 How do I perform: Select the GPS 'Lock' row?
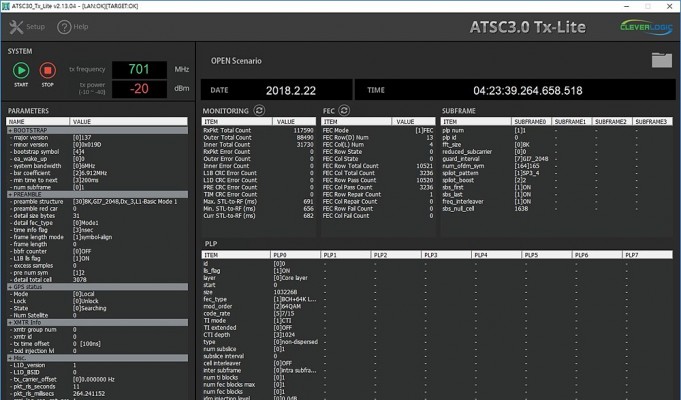point(97,301)
